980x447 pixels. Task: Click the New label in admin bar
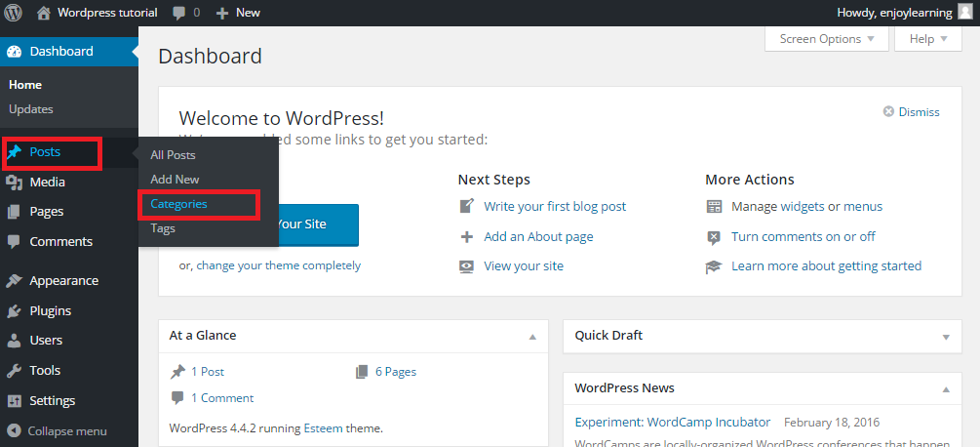click(248, 13)
